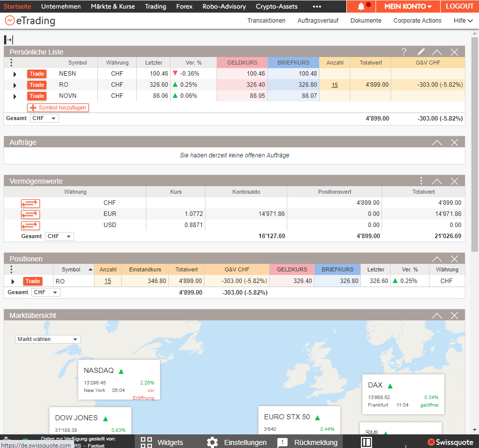The height and width of the screenshot is (448, 479).
Task: Click the pencil edit icon in Persönliche Liste
Action: click(421, 52)
